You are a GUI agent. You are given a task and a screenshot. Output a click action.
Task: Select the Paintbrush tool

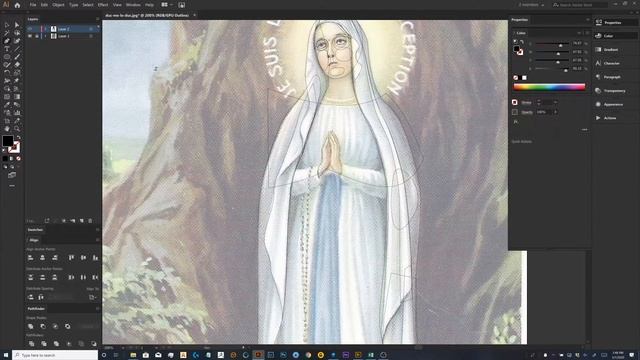coord(17,57)
